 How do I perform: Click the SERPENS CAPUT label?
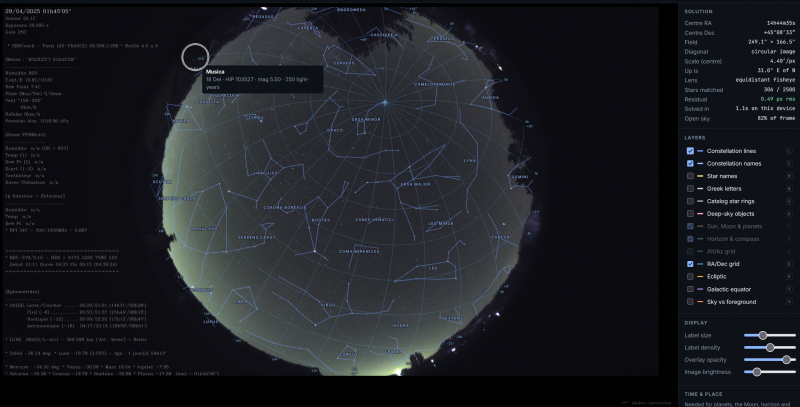[x=257, y=238]
